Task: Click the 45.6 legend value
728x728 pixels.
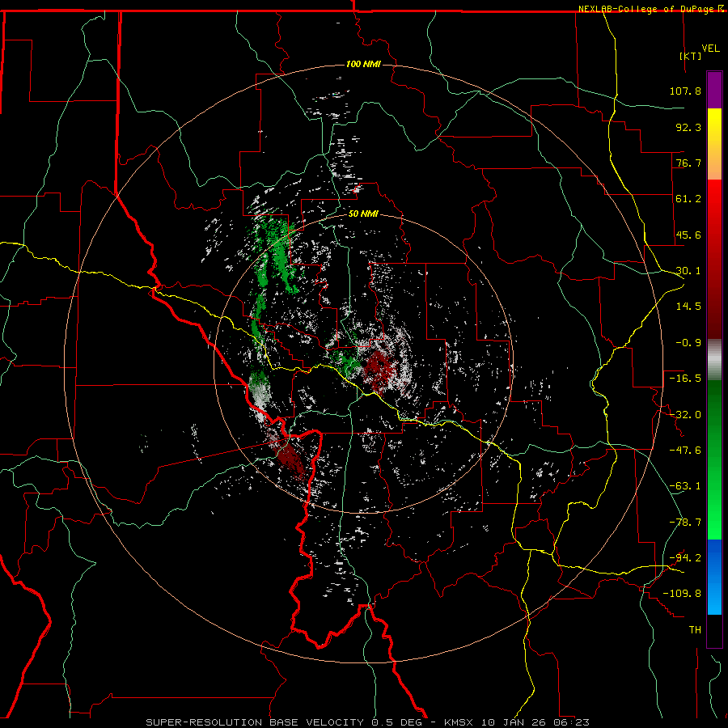Action: pyautogui.click(x=688, y=235)
